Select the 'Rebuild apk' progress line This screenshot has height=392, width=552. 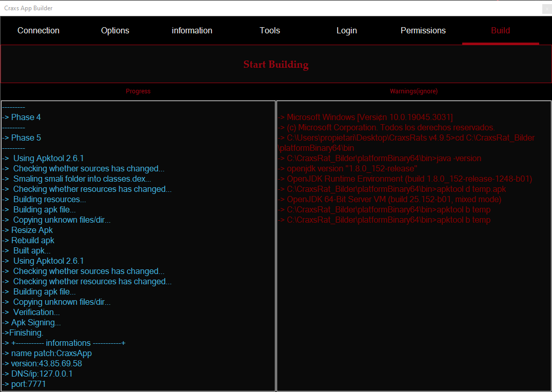(x=28, y=241)
